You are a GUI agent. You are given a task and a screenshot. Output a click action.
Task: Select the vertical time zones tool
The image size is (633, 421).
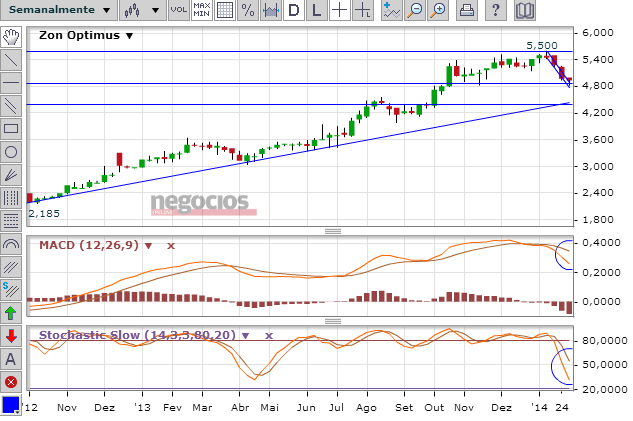coord(11,198)
